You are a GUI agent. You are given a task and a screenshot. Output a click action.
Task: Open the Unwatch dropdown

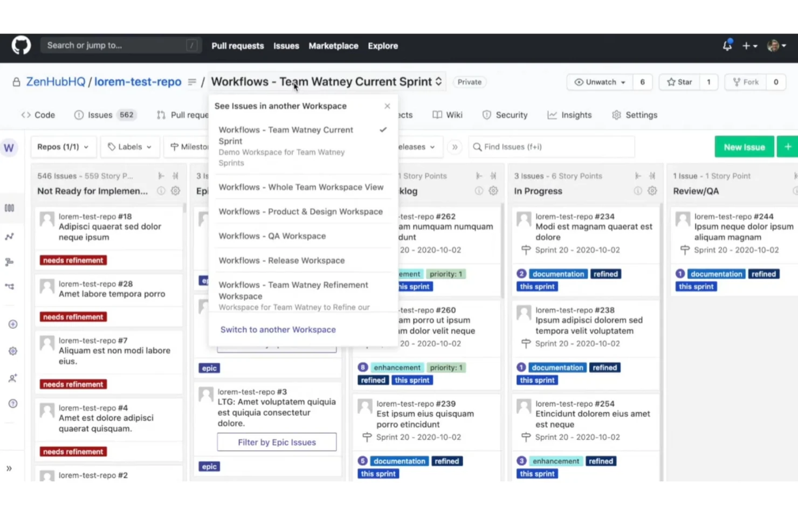click(600, 82)
